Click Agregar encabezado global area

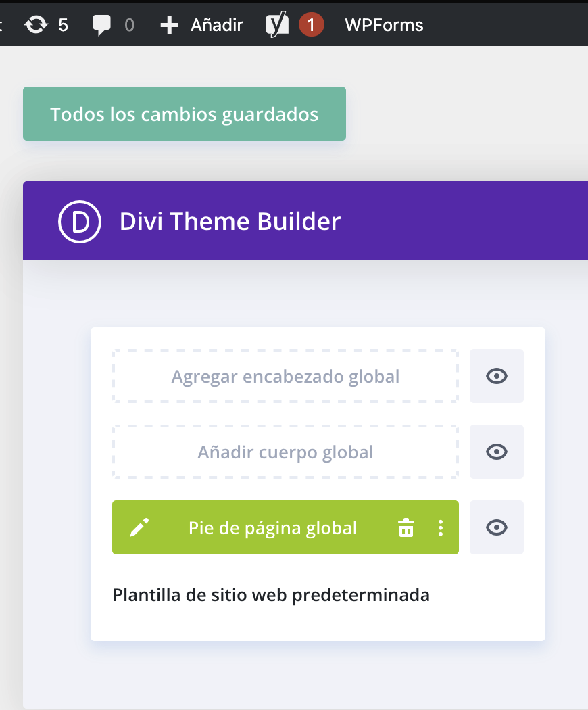pyautogui.click(x=285, y=376)
